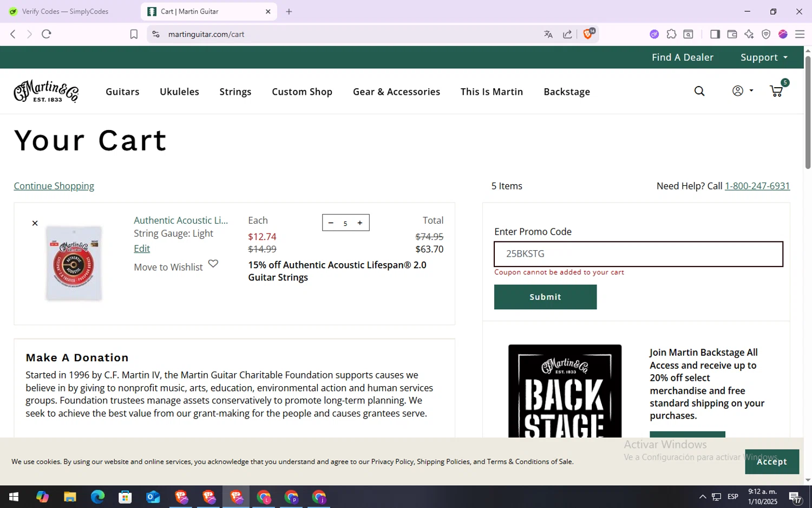Click Edit link for string item
The image size is (812, 508).
click(x=142, y=248)
